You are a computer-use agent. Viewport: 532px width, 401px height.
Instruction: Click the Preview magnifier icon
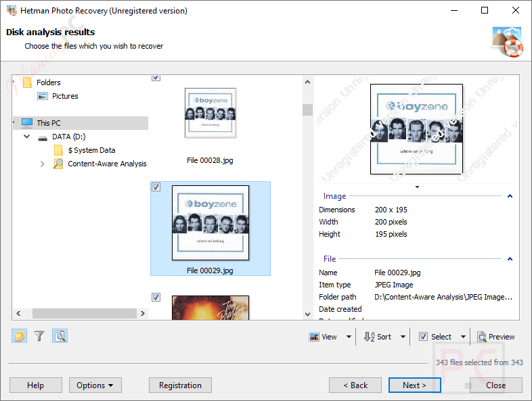click(x=482, y=337)
